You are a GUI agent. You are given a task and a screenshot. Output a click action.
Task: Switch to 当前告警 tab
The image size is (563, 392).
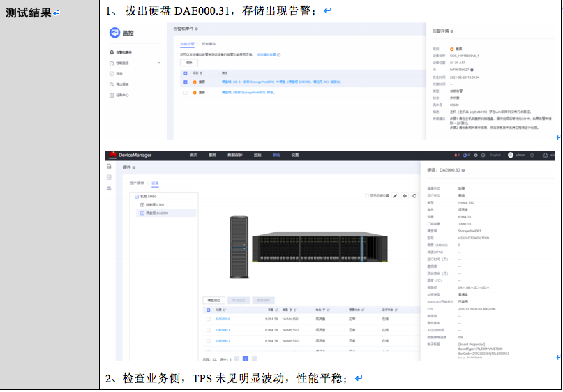(187, 44)
